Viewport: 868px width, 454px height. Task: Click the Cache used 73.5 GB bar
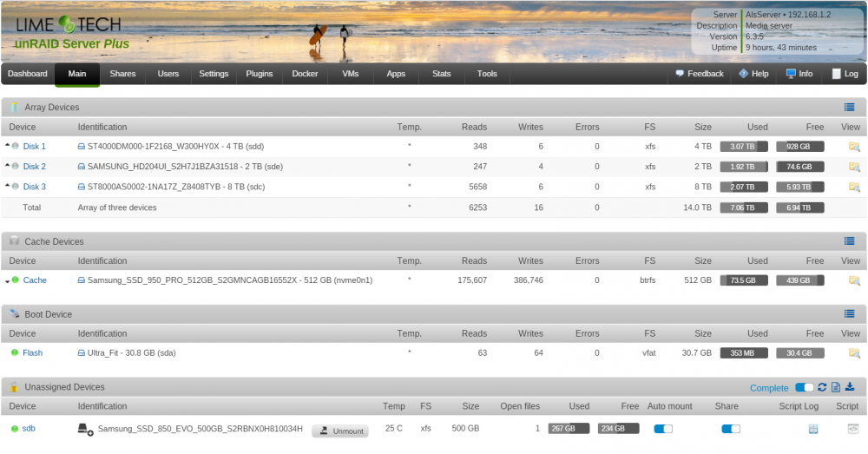(744, 280)
